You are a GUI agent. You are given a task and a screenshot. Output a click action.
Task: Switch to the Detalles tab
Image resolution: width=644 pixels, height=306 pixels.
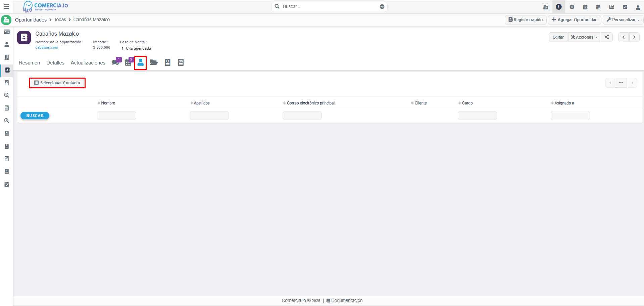pos(55,63)
